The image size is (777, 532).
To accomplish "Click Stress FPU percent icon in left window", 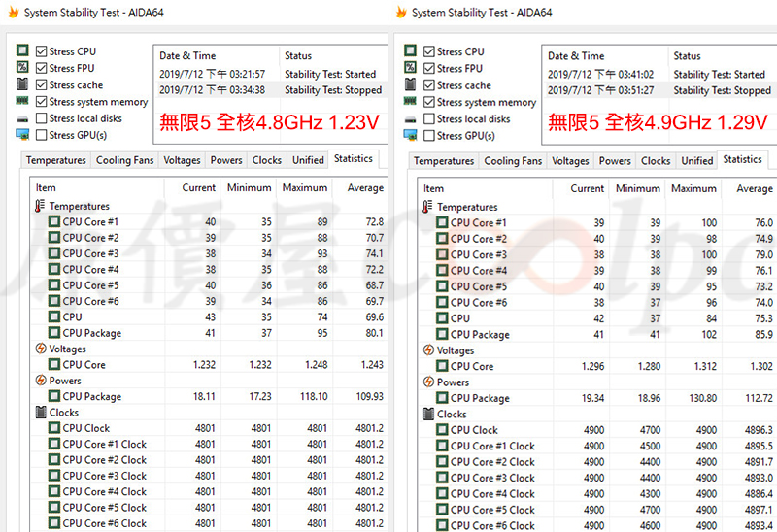I will (22, 67).
